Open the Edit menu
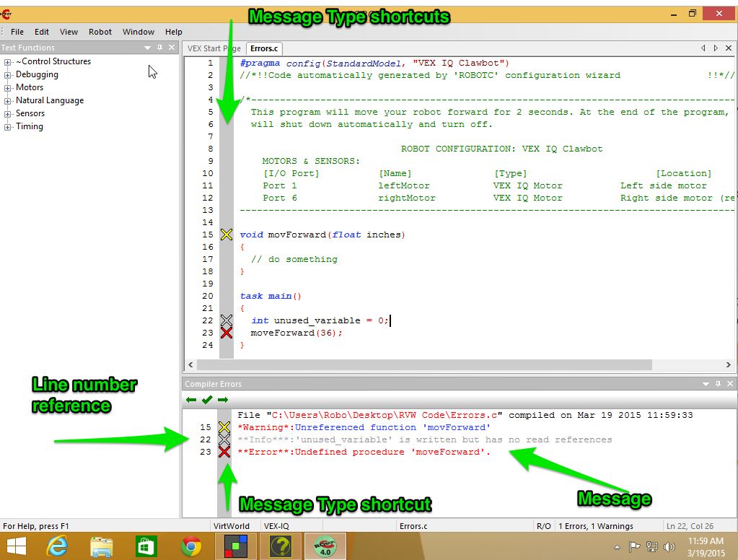 click(x=41, y=32)
